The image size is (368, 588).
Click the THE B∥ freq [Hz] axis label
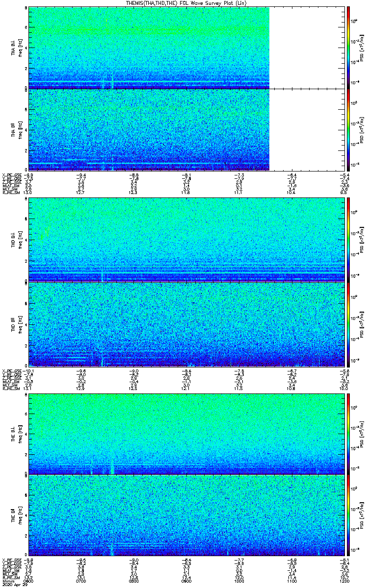[x=20, y=515]
